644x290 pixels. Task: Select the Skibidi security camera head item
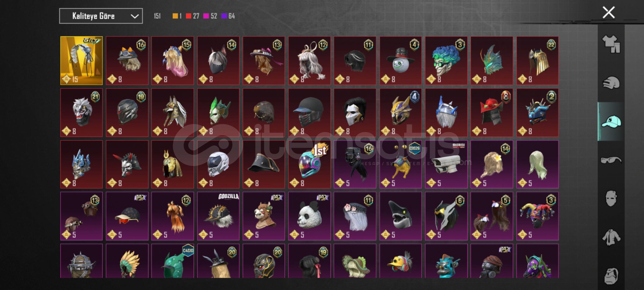pos(446,164)
